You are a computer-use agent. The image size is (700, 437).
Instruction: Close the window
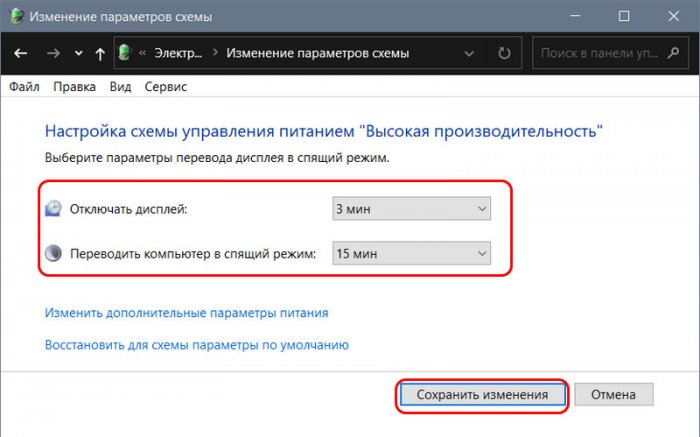click(674, 17)
